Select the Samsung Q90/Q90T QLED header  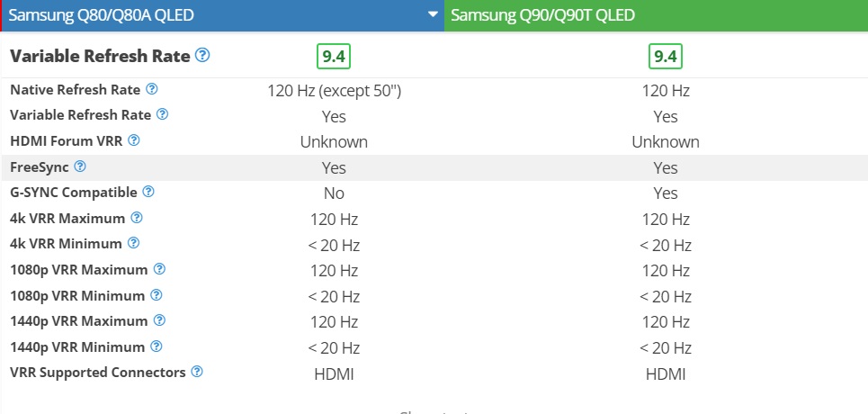pyautogui.click(x=656, y=15)
